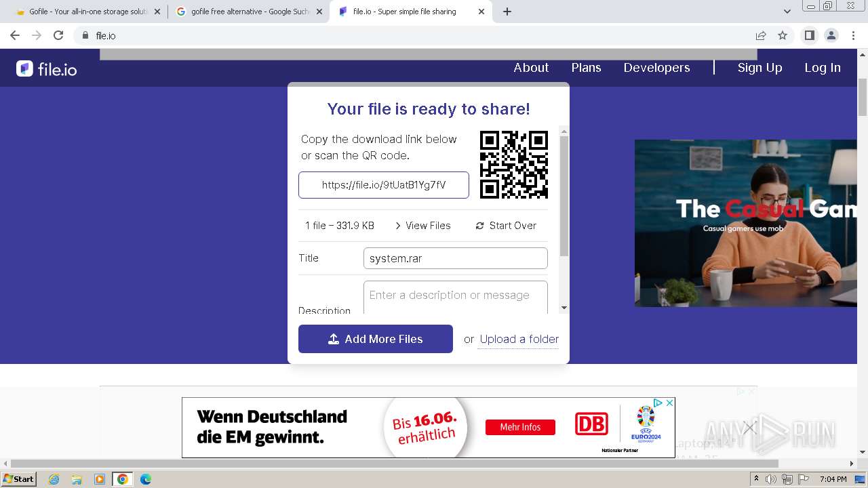Open Chrome three-dot menu
Viewport: 868px width, 488px height.
point(853,35)
